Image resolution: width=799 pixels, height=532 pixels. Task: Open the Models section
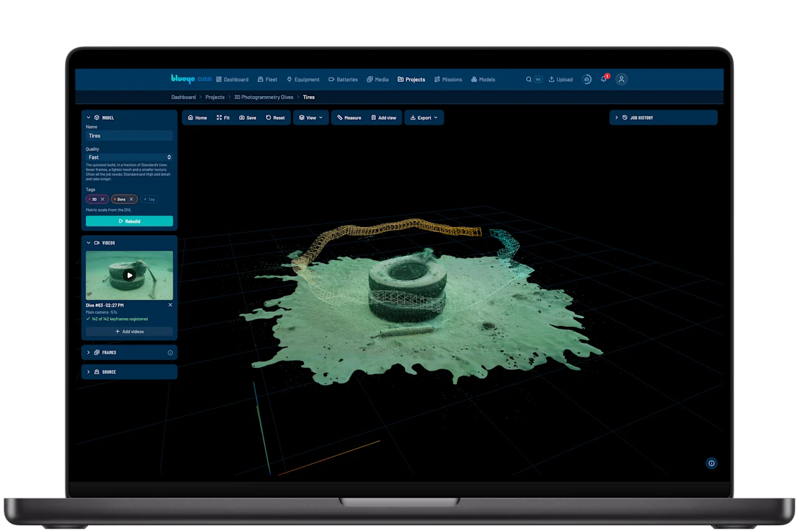(483, 79)
